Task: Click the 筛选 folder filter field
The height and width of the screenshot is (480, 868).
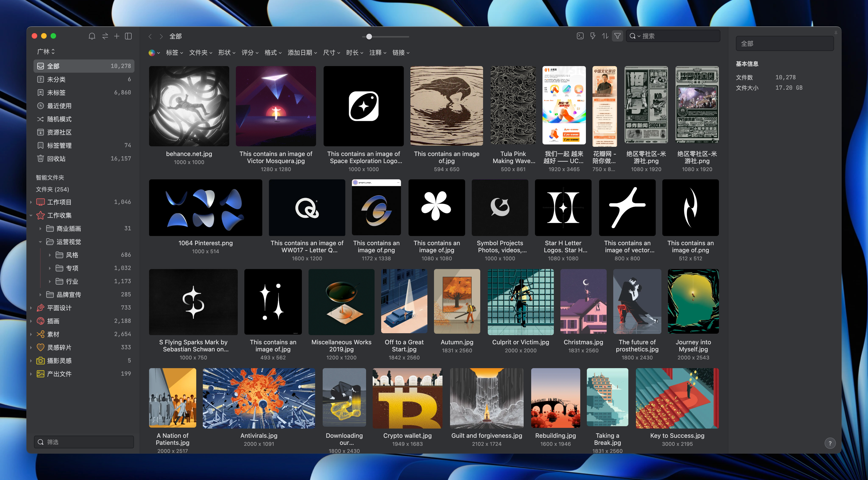Action: (x=84, y=442)
